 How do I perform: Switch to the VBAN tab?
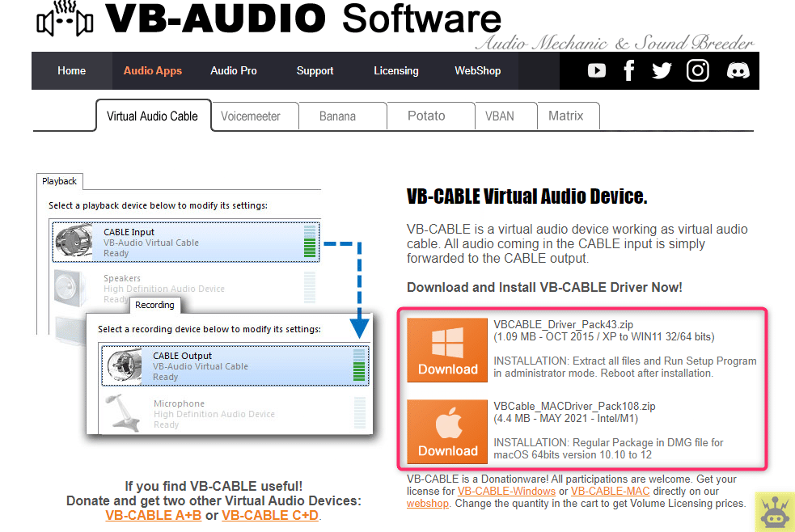point(506,116)
